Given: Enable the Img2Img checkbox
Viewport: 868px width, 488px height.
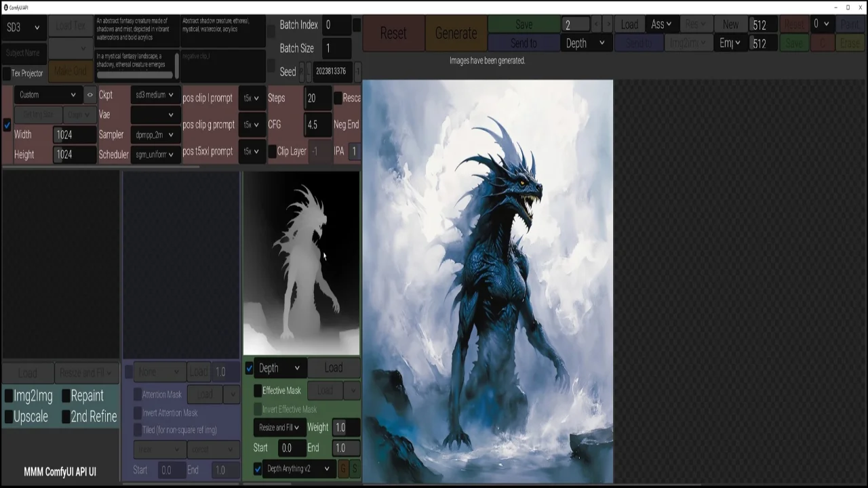Looking at the screenshot, I should pos(9,396).
